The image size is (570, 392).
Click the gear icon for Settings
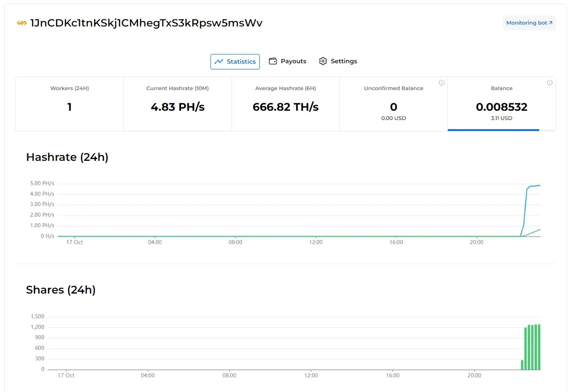[323, 61]
